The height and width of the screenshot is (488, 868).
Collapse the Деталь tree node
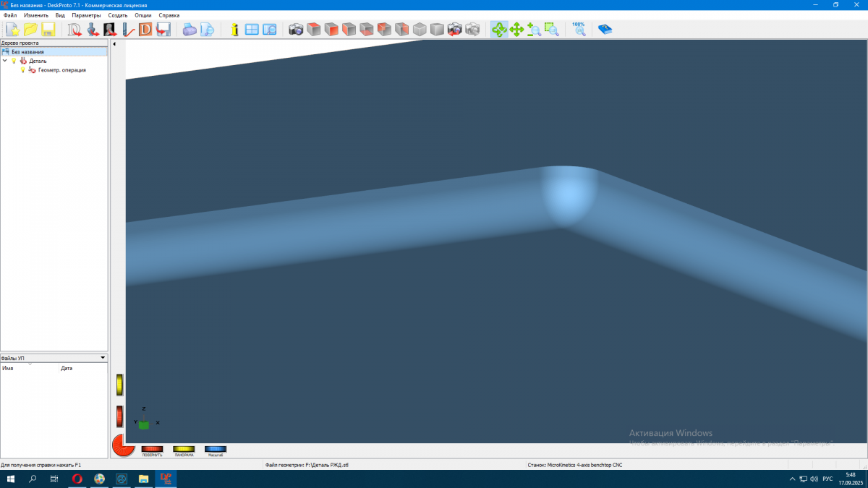coord(5,61)
